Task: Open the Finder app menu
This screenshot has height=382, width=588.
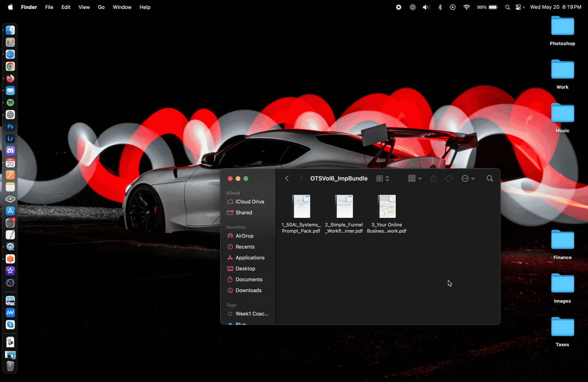Action: coord(29,7)
